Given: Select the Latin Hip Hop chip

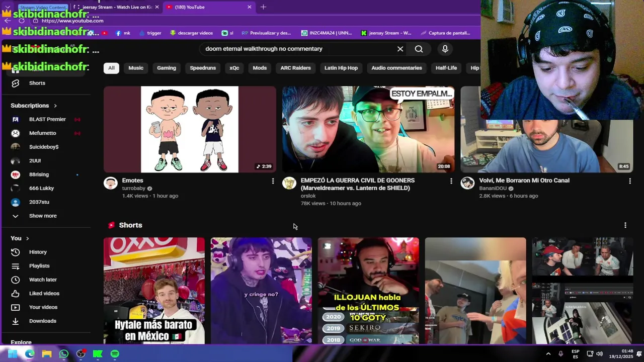Looking at the screenshot, I should tap(341, 68).
